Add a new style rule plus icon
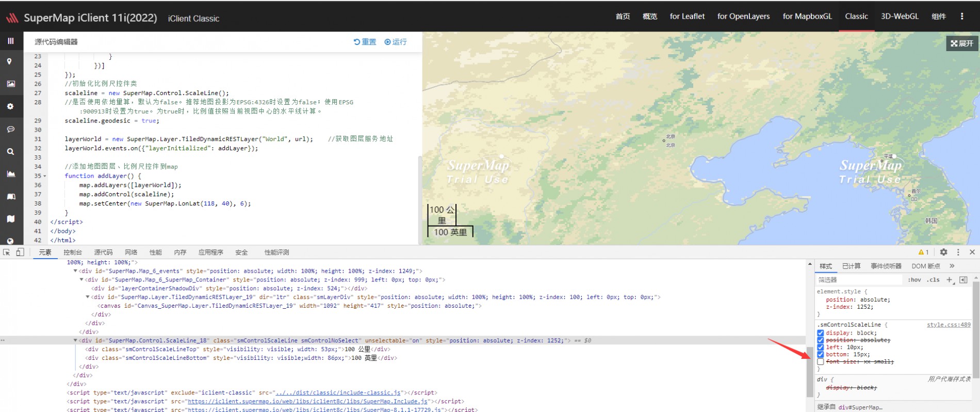This screenshot has width=980, height=412. 950,280
